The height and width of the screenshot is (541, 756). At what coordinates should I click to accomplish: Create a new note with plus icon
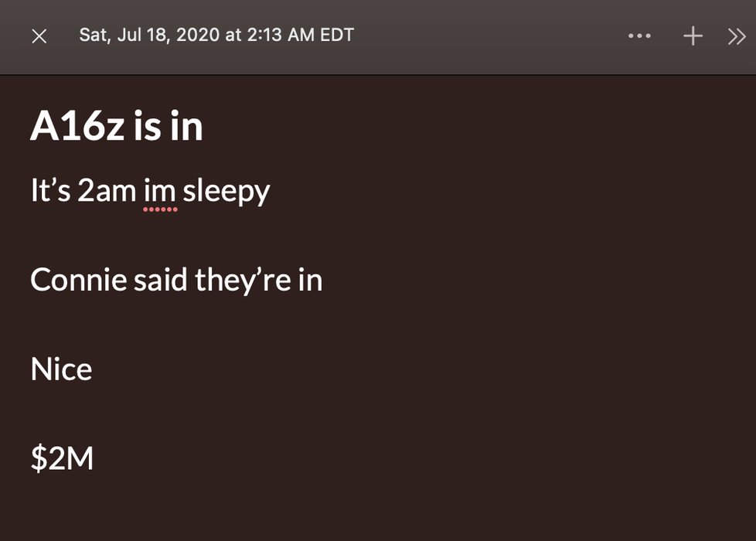tap(693, 36)
